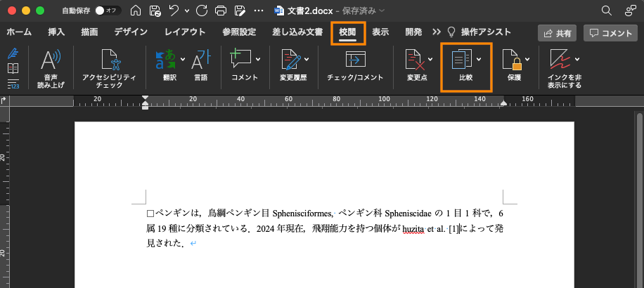The height and width of the screenshot is (288, 644).
Task: Click the 保護 (Protect) lock icon
Action: [510, 60]
